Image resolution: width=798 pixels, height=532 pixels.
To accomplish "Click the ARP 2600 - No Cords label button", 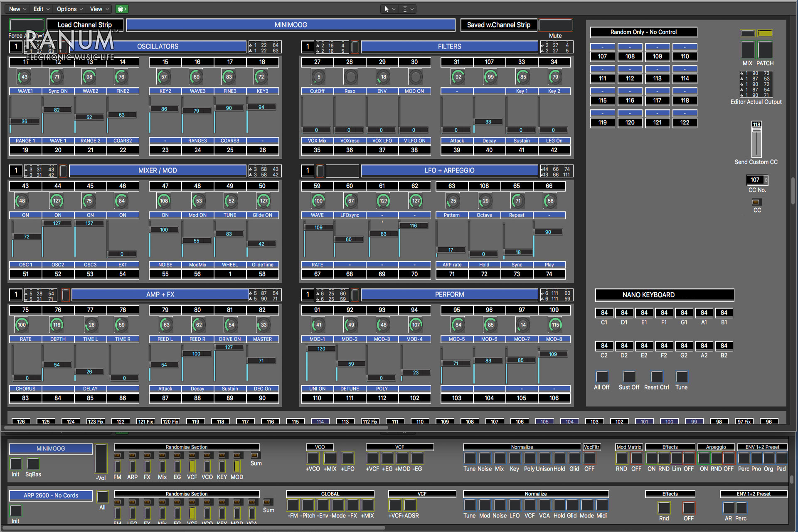I will click(51, 495).
